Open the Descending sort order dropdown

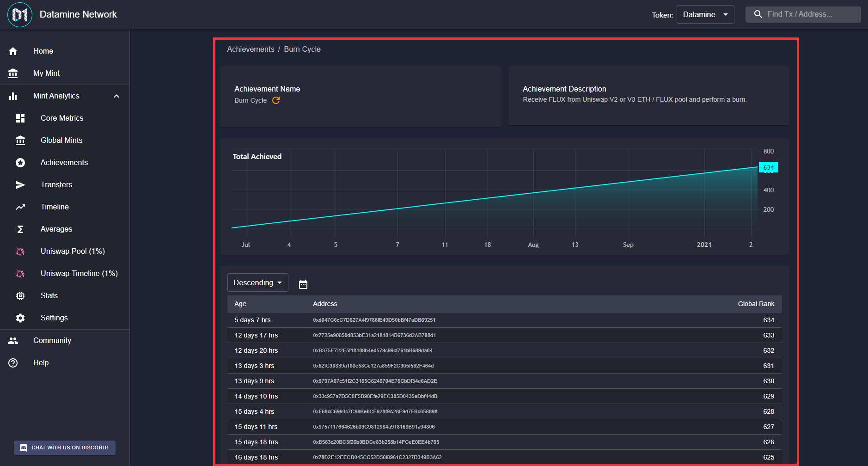[x=258, y=282]
